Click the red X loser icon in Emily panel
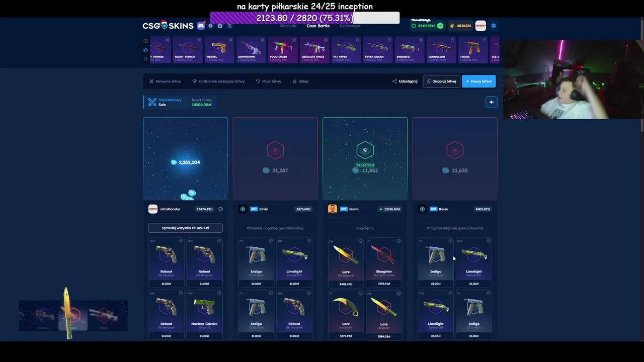 click(275, 150)
